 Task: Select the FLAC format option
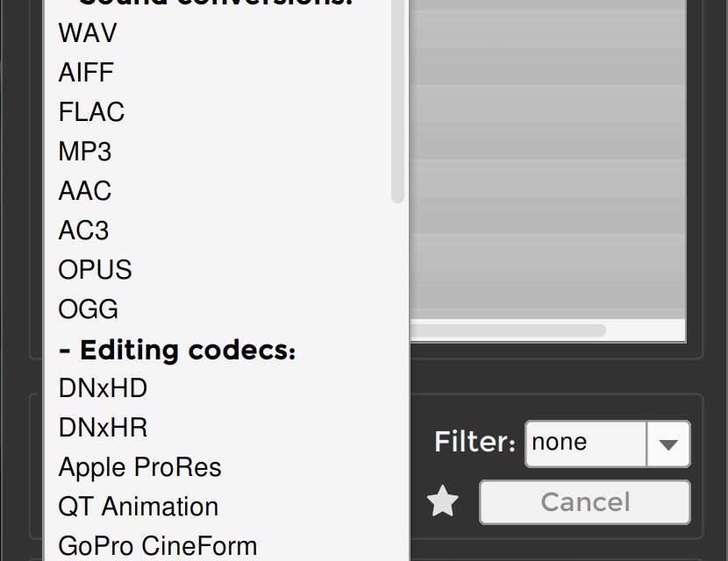(x=91, y=112)
